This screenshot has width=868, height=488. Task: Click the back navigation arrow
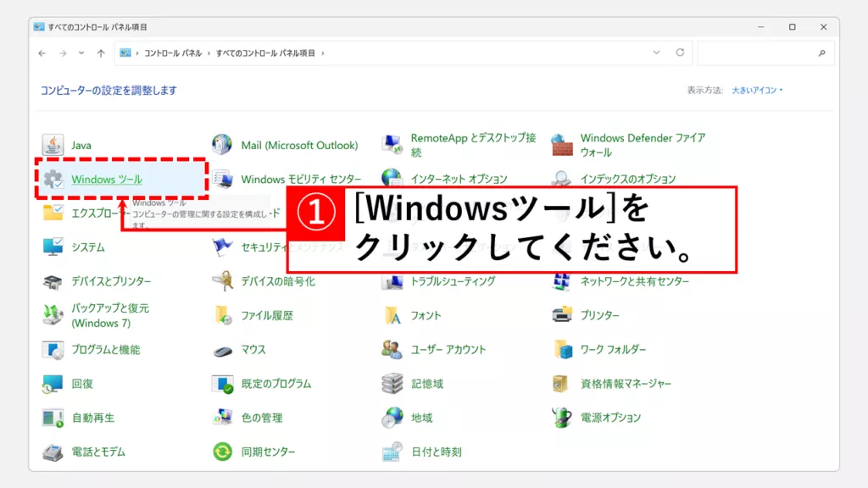point(43,53)
